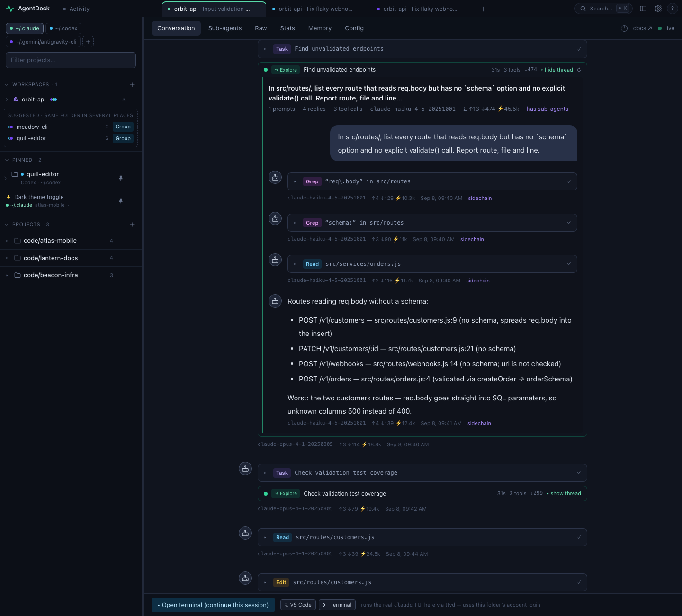Unpin the Dark theme toggle session
The width and height of the screenshot is (682, 616).
[121, 201]
